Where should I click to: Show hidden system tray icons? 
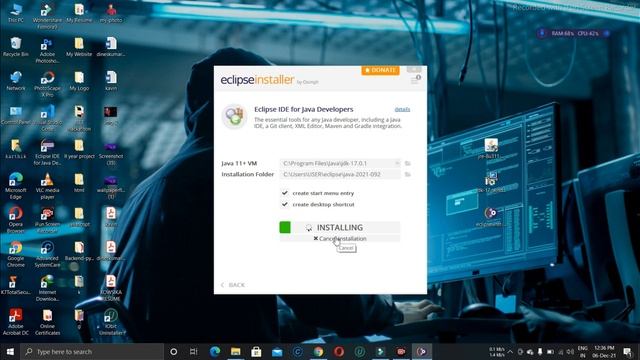[x=510, y=351]
